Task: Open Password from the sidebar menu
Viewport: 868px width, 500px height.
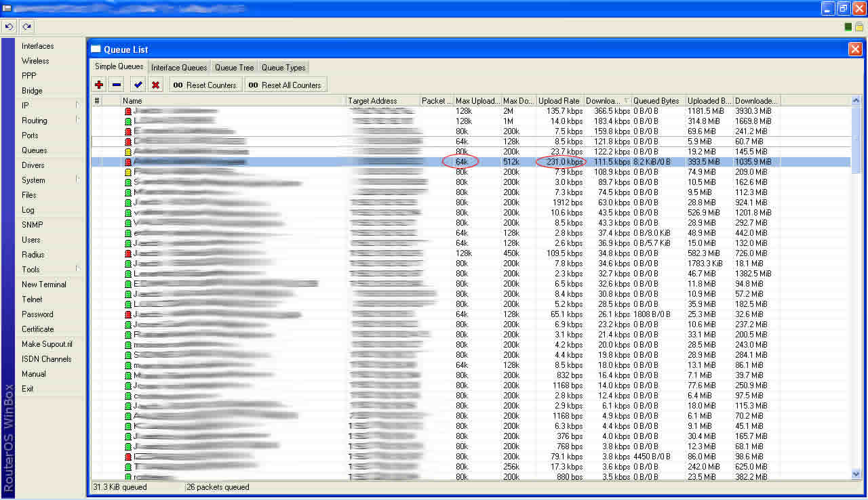Action: 37,314
